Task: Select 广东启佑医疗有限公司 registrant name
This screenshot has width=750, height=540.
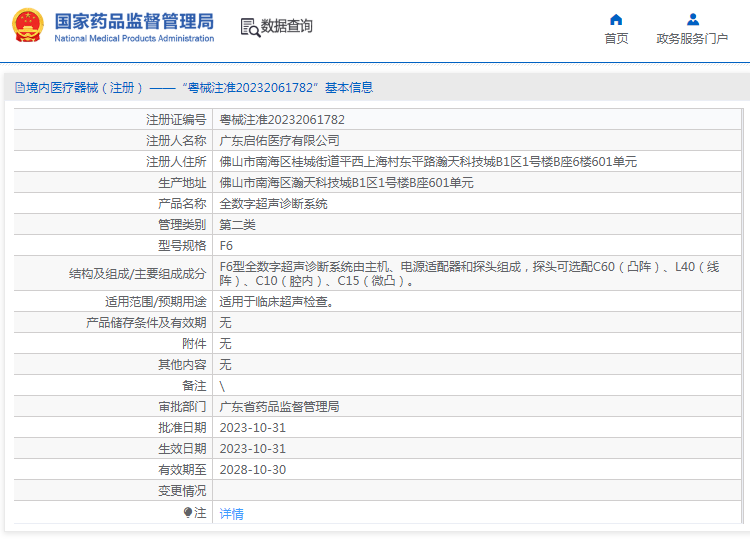Action: coord(279,141)
